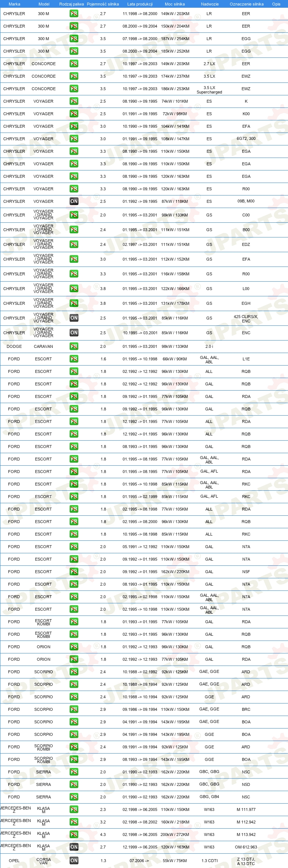
Task: Click the Model column header
Action: click(x=44, y=4)
